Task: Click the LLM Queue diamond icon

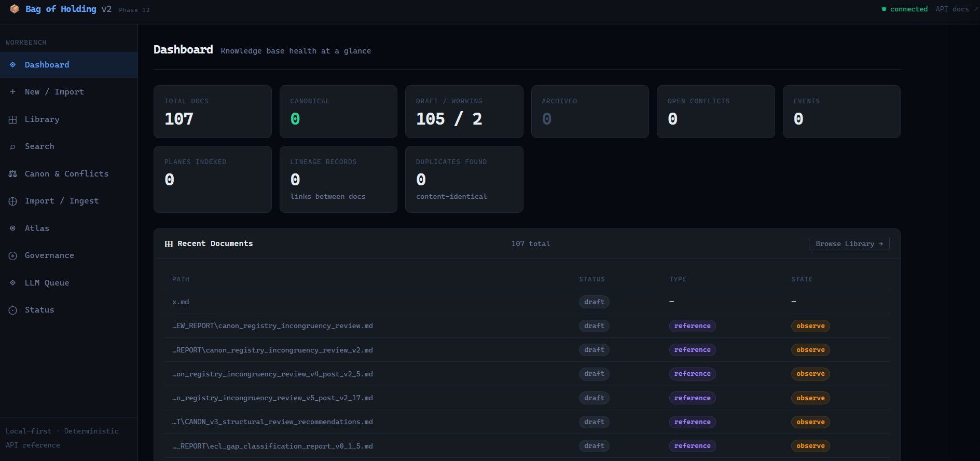Action: (12, 283)
